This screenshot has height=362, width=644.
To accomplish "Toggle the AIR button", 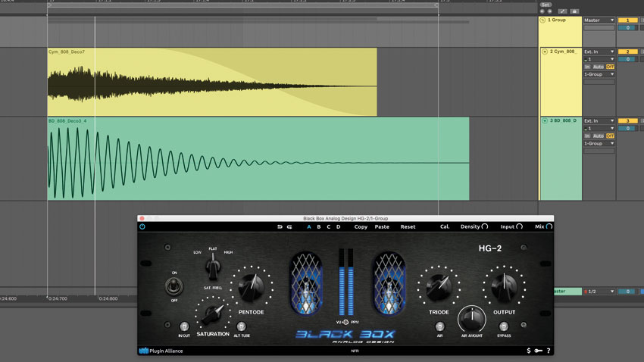I will point(440,326).
